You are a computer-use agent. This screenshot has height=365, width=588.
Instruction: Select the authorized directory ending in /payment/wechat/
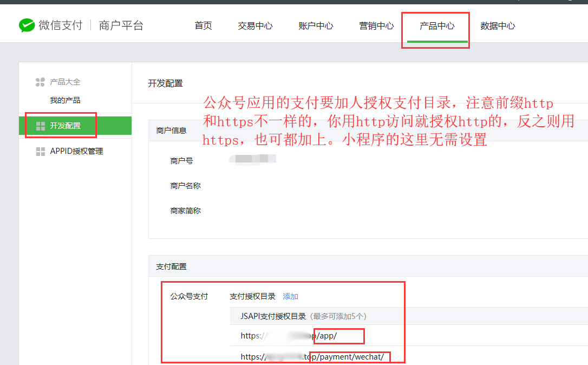coord(312,357)
